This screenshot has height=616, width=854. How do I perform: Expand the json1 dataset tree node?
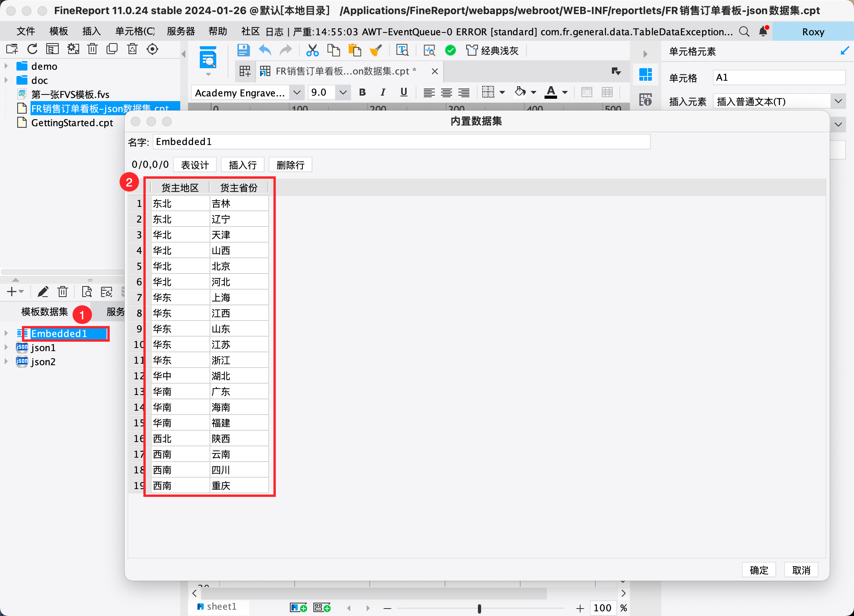coord(6,348)
